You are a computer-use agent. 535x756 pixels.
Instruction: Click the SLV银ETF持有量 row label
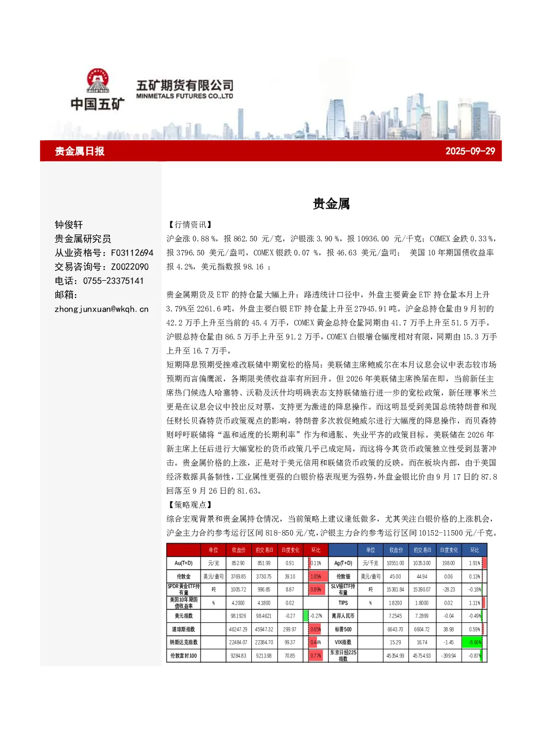pyautogui.click(x=343, y=589)
